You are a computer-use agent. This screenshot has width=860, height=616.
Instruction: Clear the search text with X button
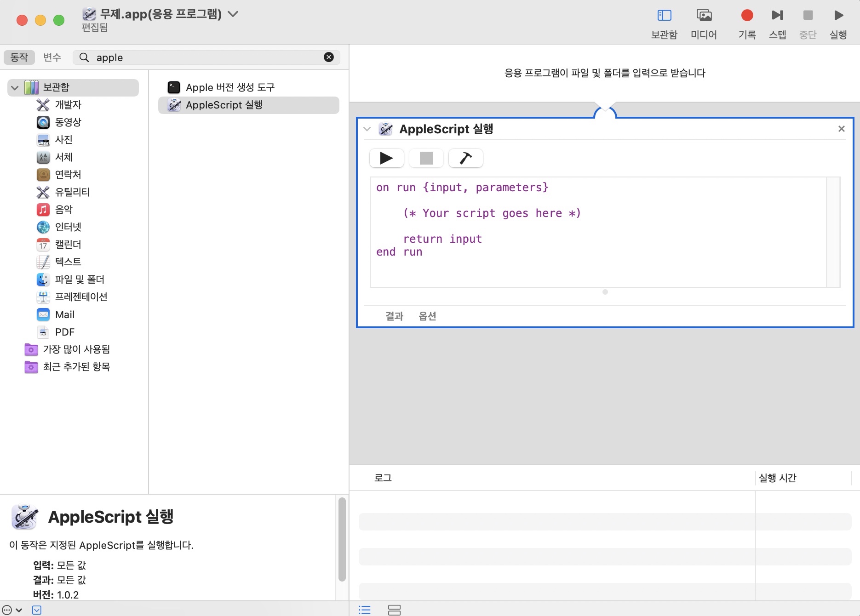(x=329, y=57)
